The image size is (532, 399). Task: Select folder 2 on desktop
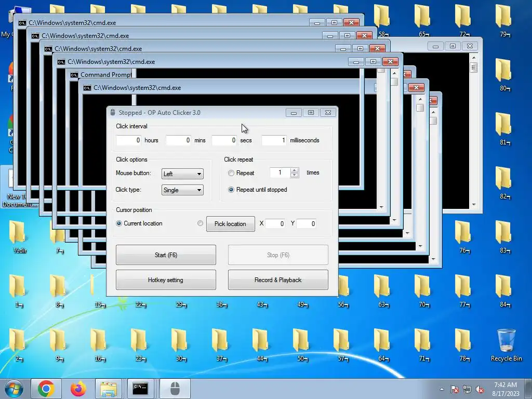coord(17,344)
